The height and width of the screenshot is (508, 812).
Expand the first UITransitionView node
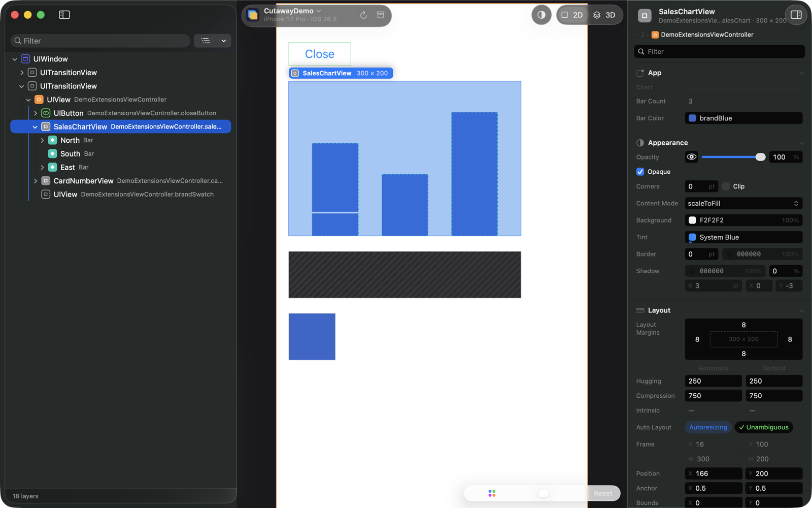(22, 73)
